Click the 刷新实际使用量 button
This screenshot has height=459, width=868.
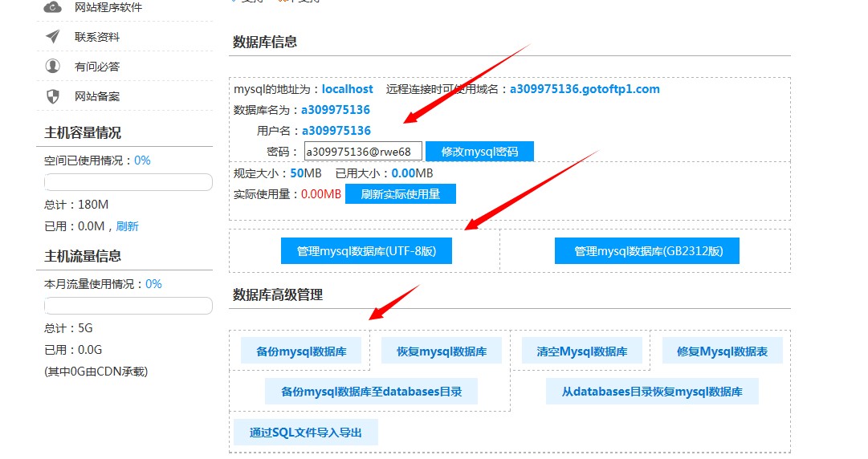(400, 194)
